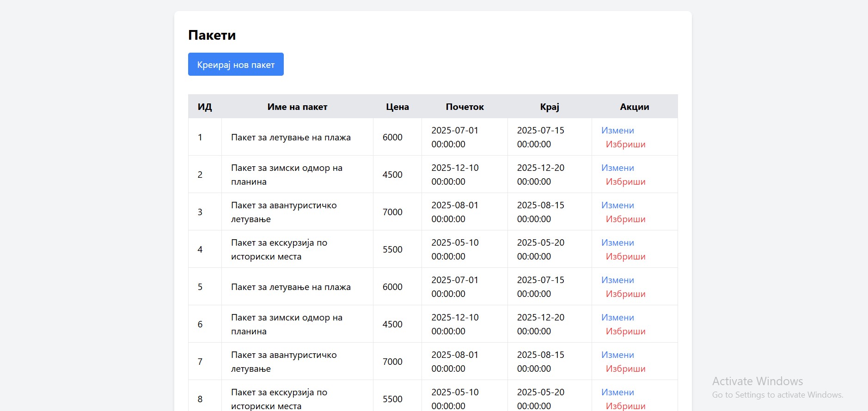Click the 'Пакети' page heading
This screenshot has height=411, width=868.
pyautogui.click(x=212, y=36)
